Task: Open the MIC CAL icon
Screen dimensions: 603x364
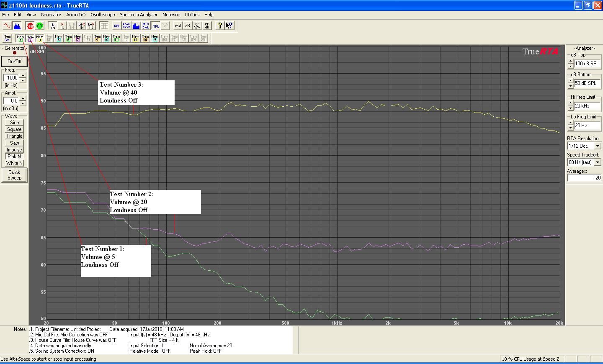Action: click(146, 26)
